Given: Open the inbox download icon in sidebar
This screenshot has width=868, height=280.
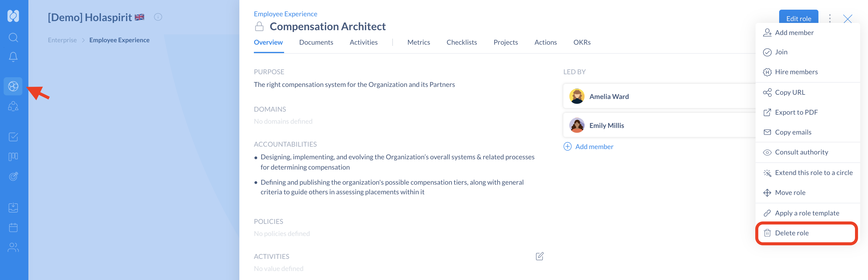Looking at the screenshot, I should [13, 208].
